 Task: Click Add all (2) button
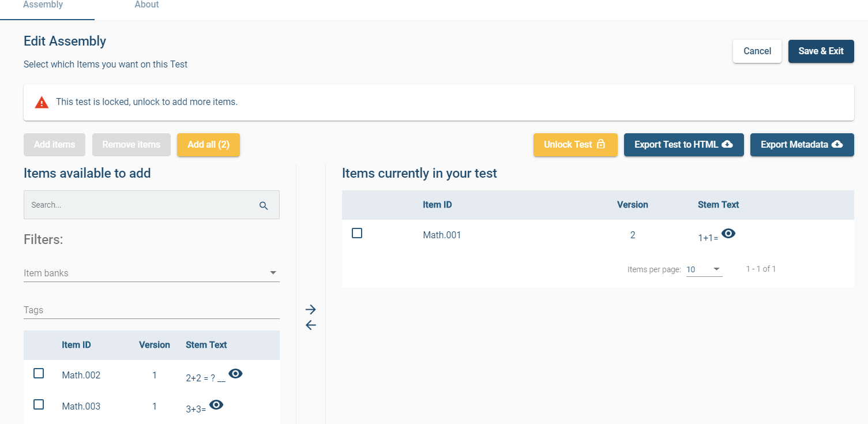[208, 145]
